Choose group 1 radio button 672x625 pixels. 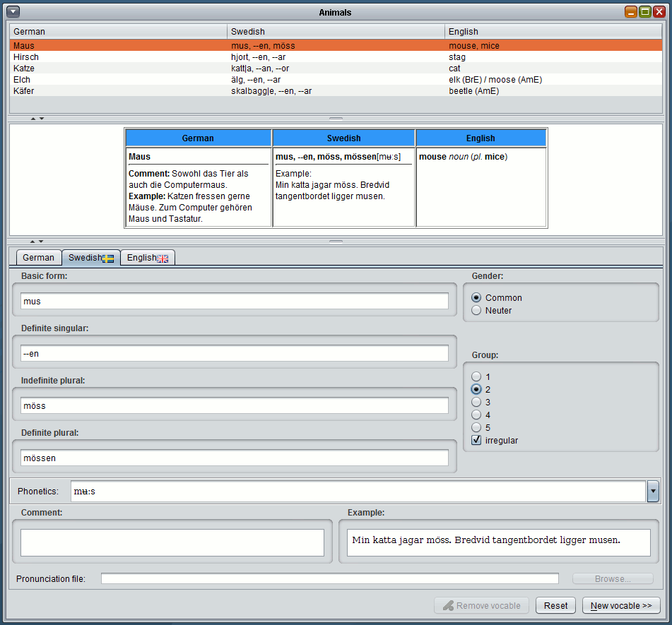tap(476, 376)
